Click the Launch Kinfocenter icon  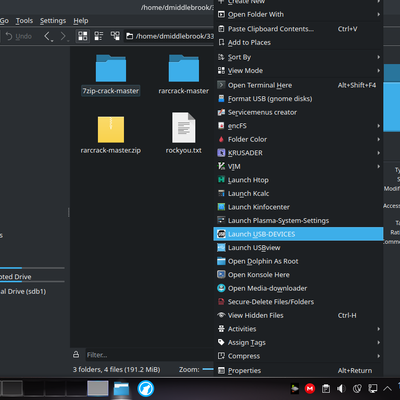pyautogui.click(x=221, y=207)
